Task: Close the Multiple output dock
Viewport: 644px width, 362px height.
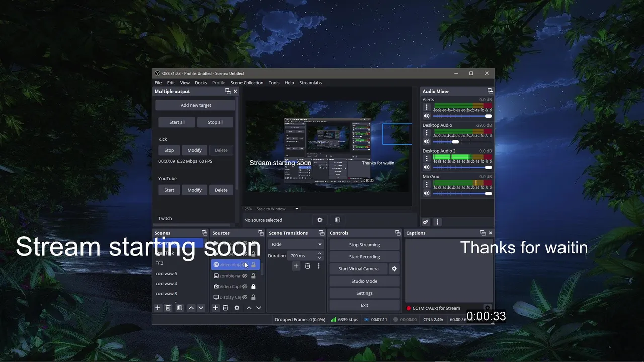Action: (235, 91)
